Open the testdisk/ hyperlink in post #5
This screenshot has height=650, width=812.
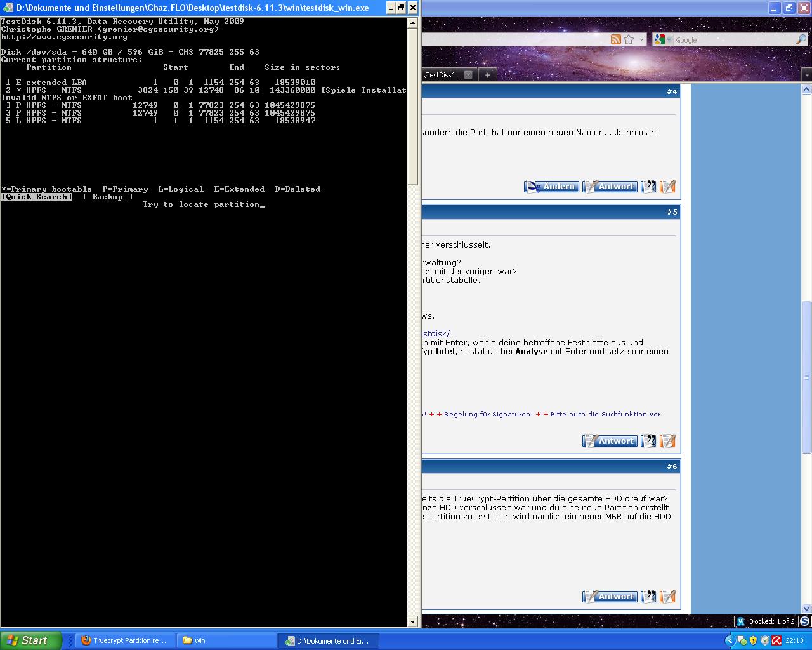point(436,333)
